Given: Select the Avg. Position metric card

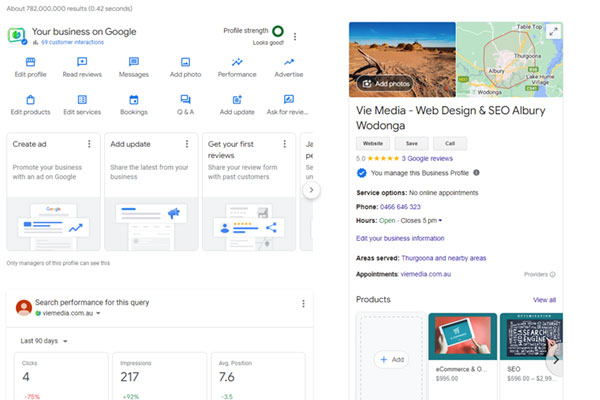Looking at the screenshot, I should tap(258, 376).
